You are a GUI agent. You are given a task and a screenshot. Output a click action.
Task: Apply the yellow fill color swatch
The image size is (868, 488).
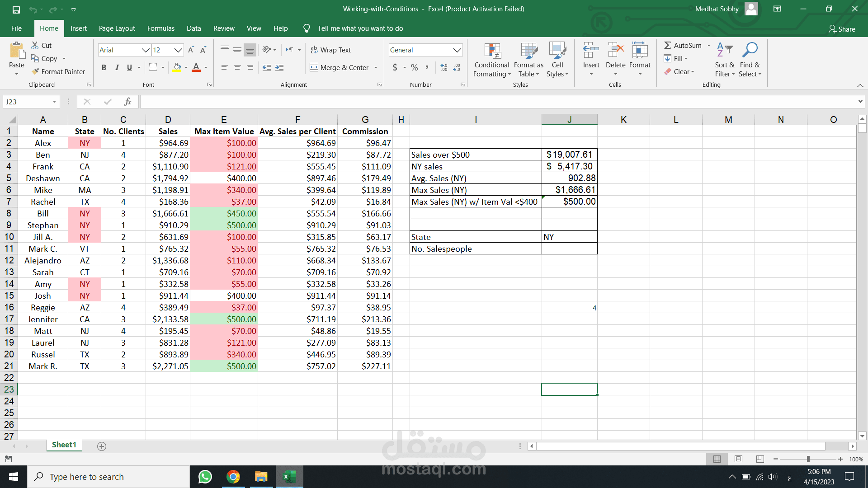(x=177, y=67)
